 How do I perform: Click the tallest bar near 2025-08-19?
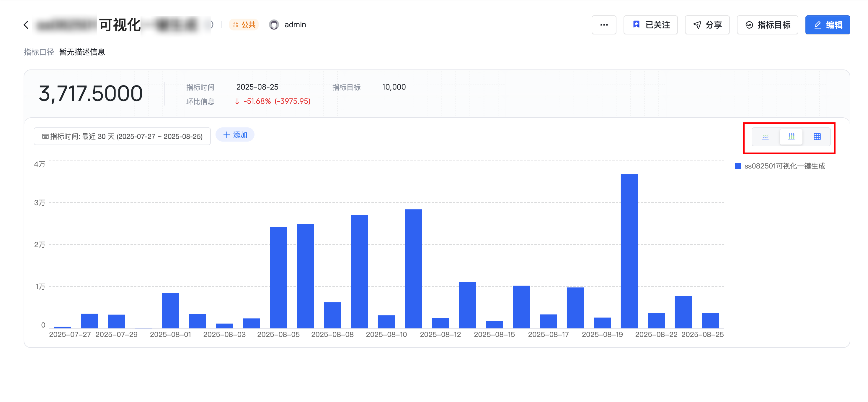[629, 251]
